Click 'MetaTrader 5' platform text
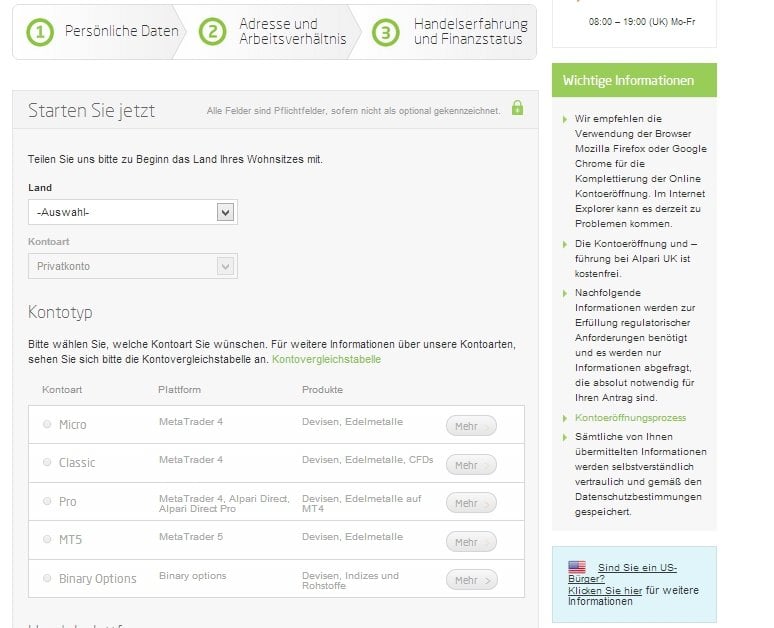774x628 pixels. 191,537
